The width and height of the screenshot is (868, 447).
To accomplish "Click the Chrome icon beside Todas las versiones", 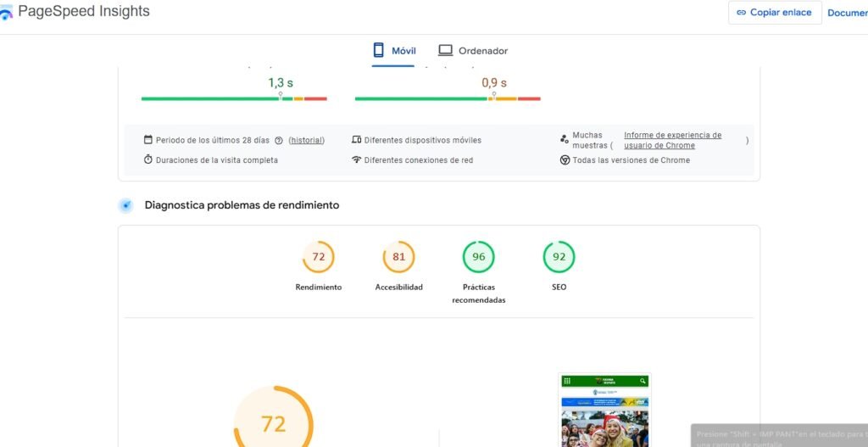I will [565, 160].
